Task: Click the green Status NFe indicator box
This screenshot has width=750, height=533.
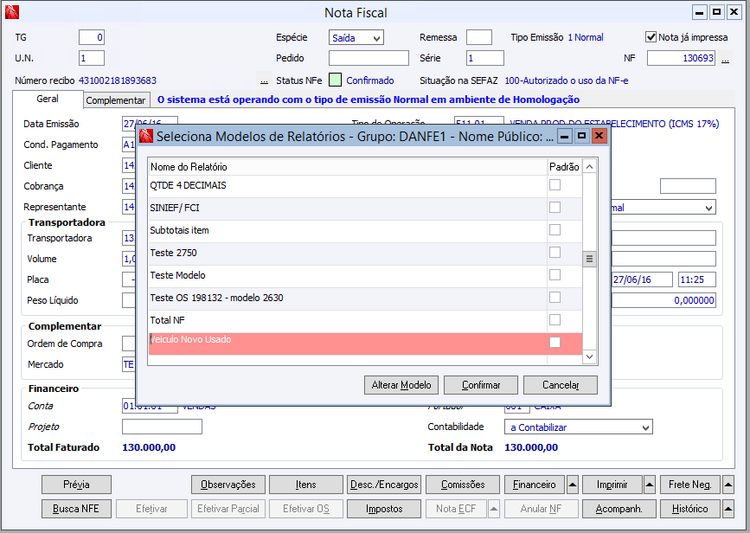Action: [335, 80]
